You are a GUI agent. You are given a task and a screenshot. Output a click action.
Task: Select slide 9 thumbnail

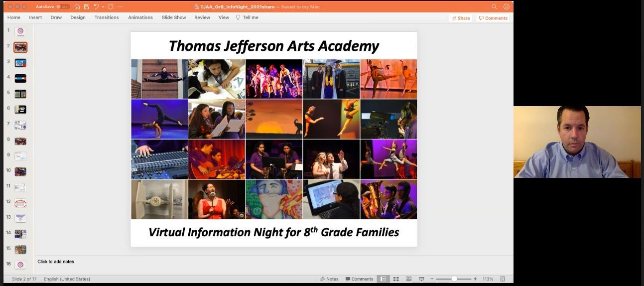point(20,156)
